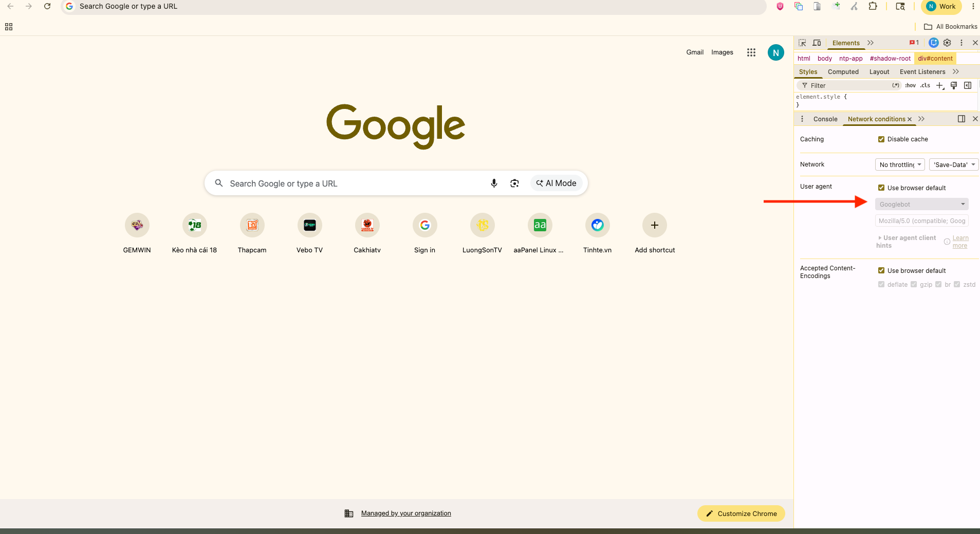Expand User agent client hints section
Viewport: 980px width, 534px height.
coord(907,242)
